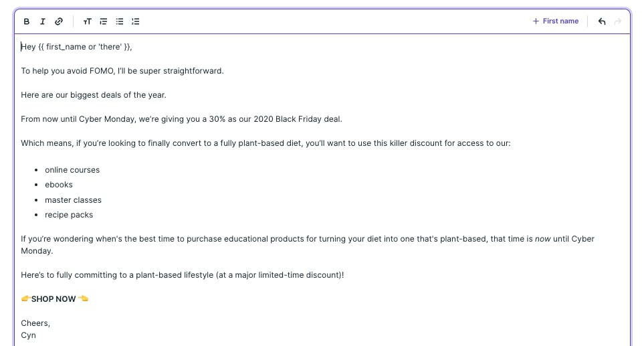
Task: Click the 'recipe packs' bullet item
Action: tap(69, 215)
